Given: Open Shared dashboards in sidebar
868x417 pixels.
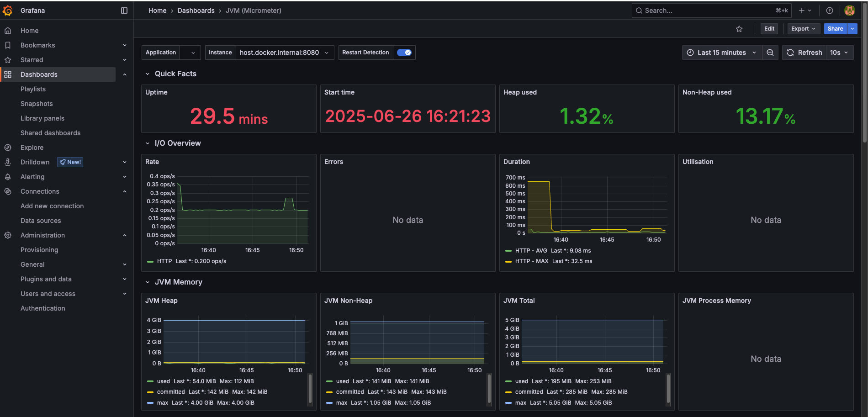Looking at the screenshot, I should [50, 133].
